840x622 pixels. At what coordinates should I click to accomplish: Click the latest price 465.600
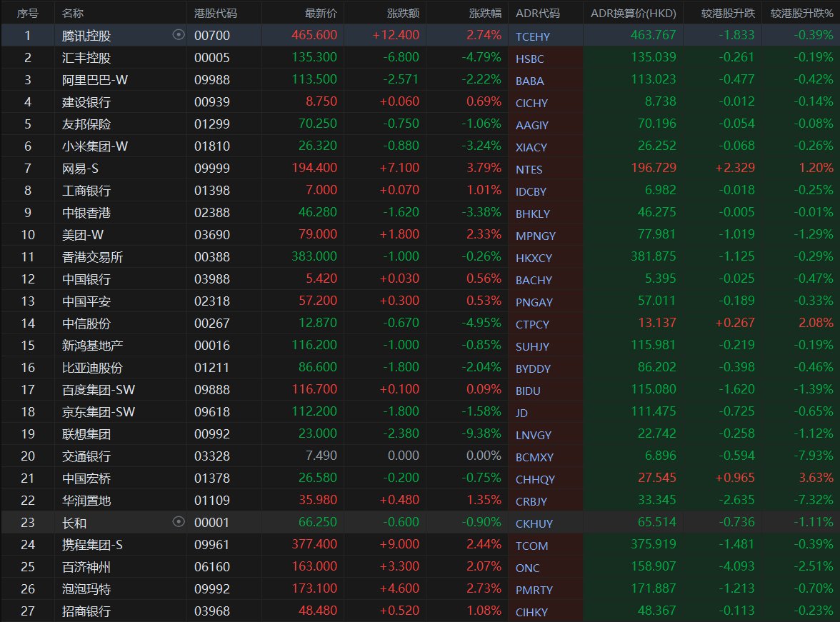click(x=314, y=35)
